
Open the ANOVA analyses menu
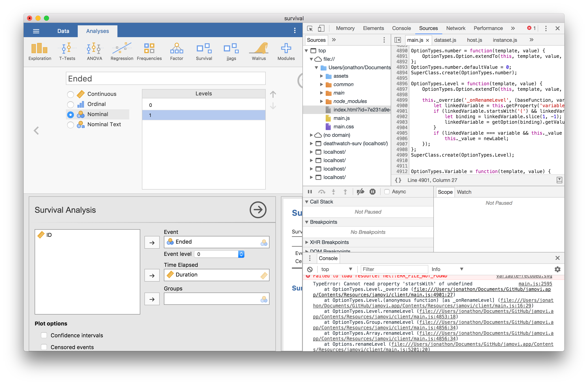pos(94,52)
